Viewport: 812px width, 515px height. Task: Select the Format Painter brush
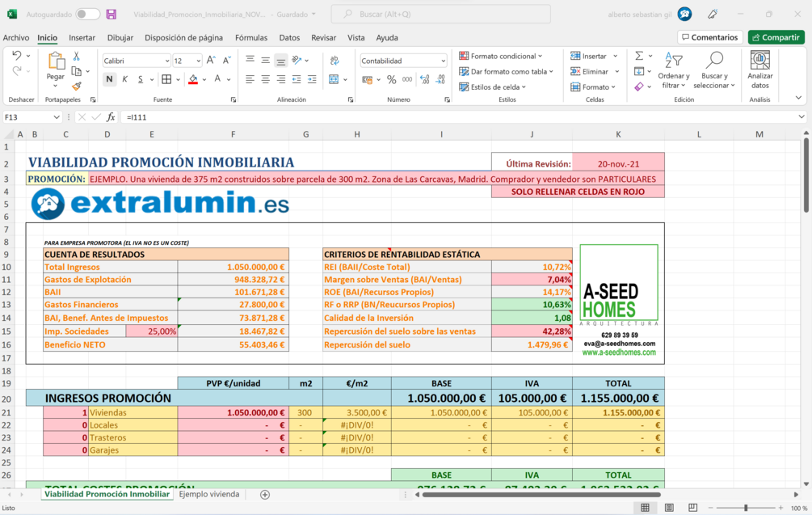pos(77,86)
